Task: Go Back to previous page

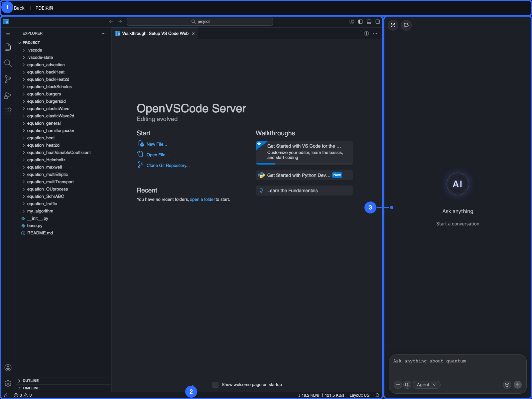Action: click(x=19, y=8)
